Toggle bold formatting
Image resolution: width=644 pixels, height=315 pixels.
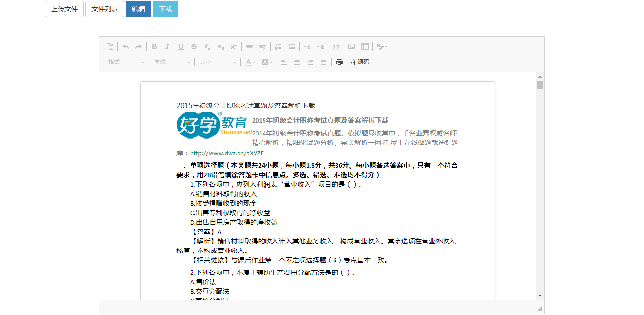[154, 46]
